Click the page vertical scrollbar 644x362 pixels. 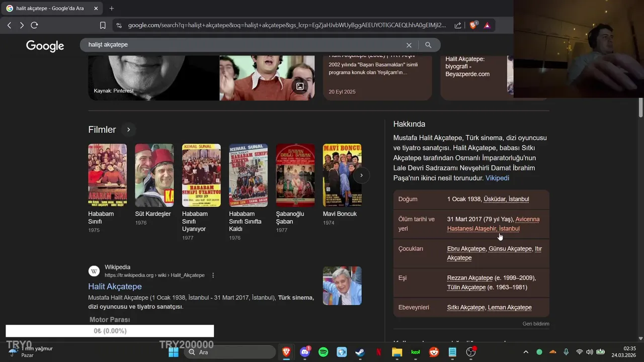click(640, 108)
